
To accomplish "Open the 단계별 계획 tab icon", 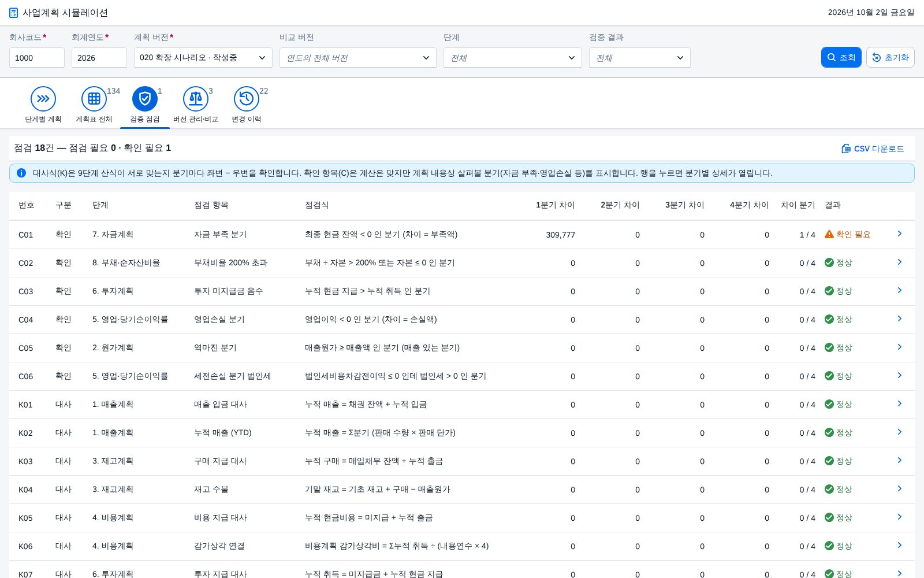I will click(x=43, y=99).
